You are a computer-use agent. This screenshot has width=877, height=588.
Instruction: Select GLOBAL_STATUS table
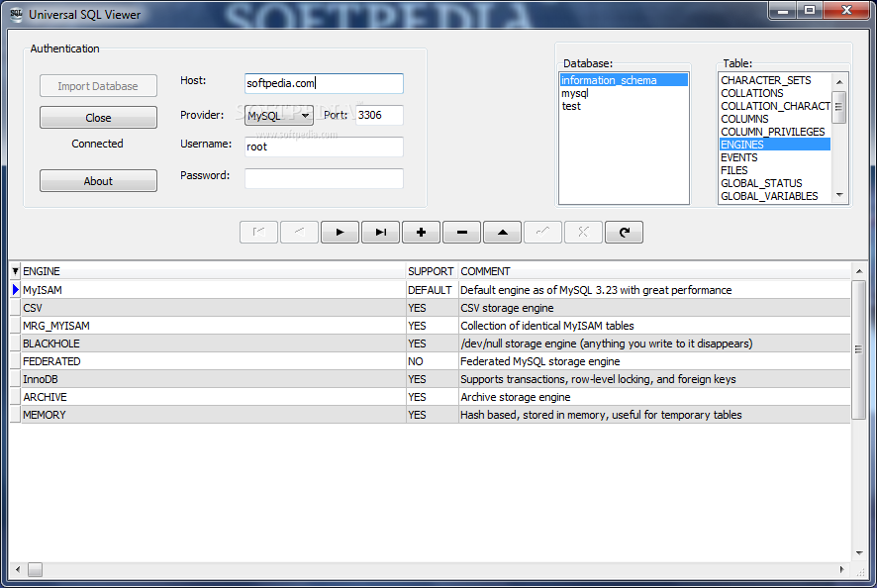(x=775, y=183)
